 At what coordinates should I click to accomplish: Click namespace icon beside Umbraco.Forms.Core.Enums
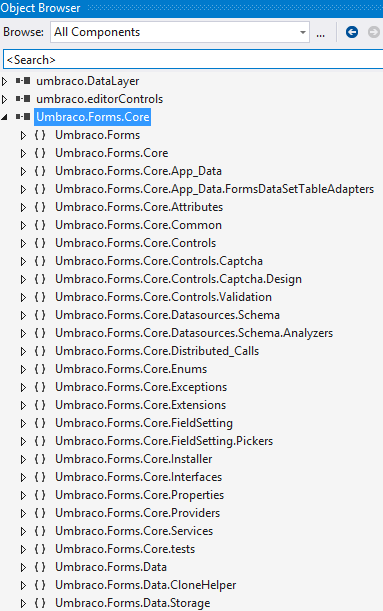click(40, 369)
